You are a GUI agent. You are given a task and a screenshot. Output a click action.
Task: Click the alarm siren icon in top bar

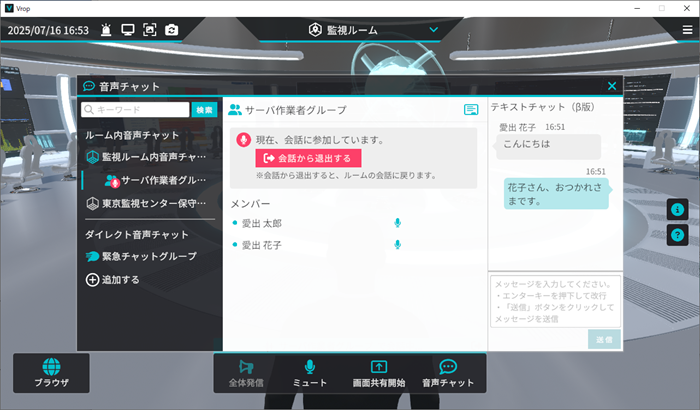(x=107, y=30)
